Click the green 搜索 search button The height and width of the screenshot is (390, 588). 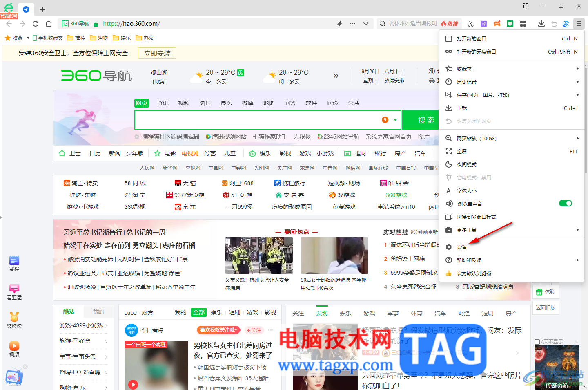(421, 120)
